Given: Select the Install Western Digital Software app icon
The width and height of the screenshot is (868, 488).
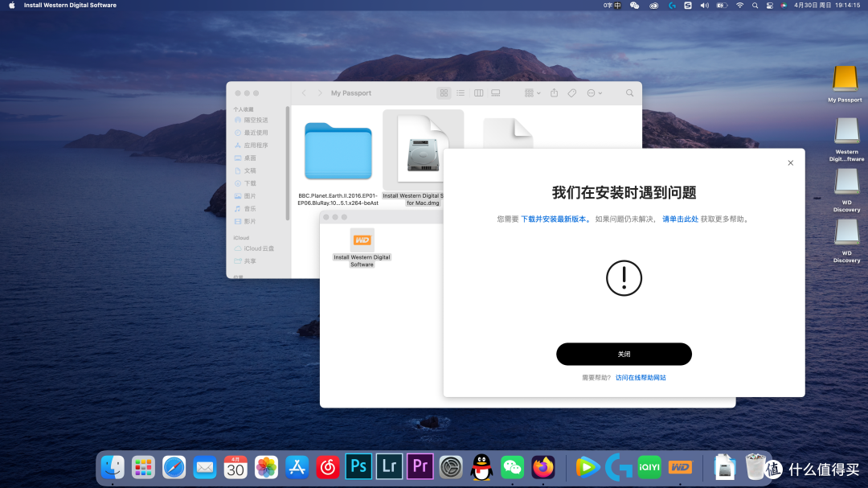Looking at the screenshot, I should [362, 240].
